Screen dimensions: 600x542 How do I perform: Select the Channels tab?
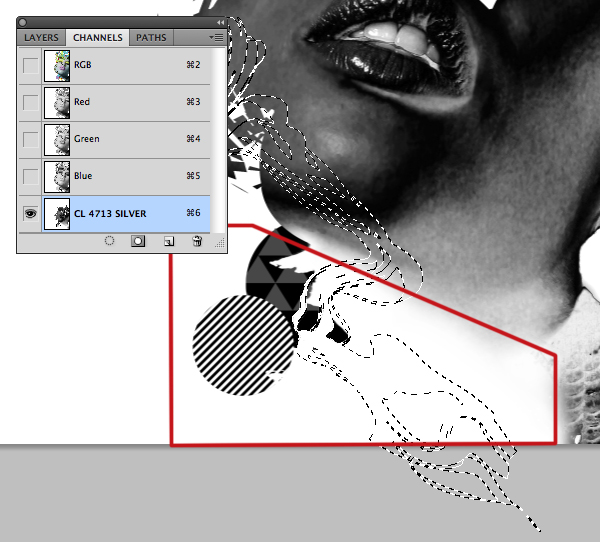[x=98, y=38]
